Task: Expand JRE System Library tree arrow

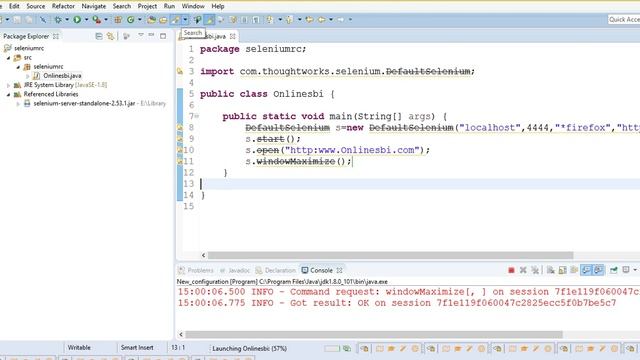Action: pos(9,85)
